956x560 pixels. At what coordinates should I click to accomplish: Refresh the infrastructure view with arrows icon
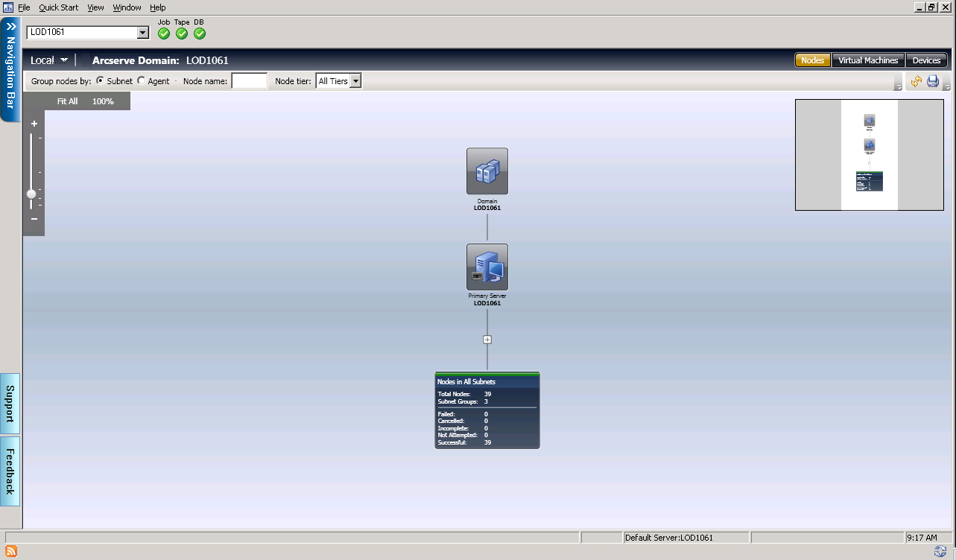click(x=916, y=81)
